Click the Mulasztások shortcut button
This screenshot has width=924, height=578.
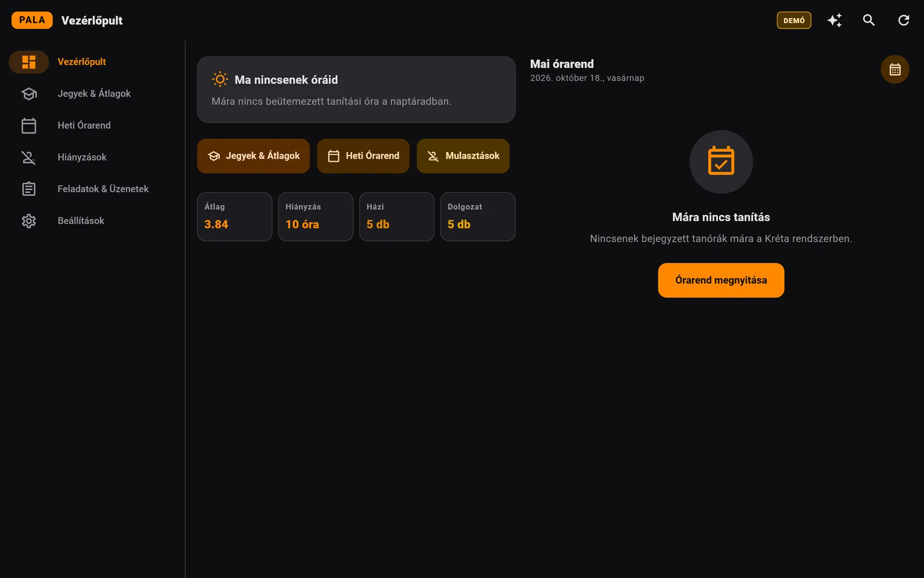click(x=463, y=156)
